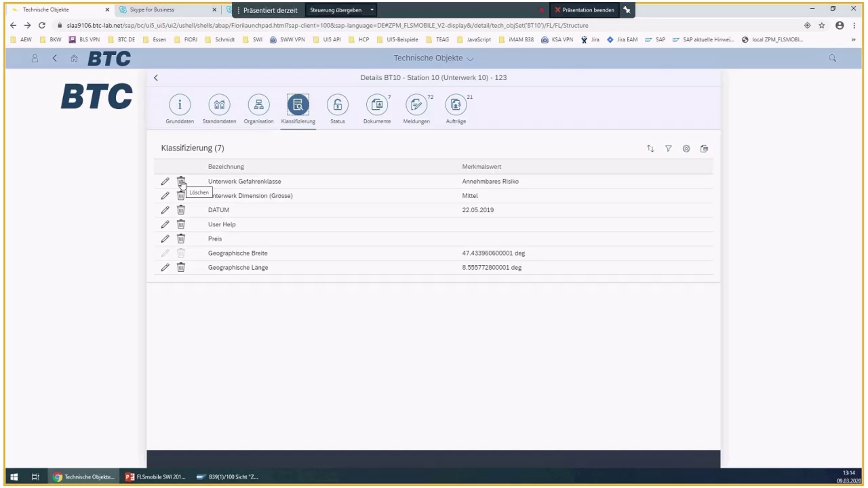Filter the classification list
The width and height of the screenshot is (868, 488).
668,148
